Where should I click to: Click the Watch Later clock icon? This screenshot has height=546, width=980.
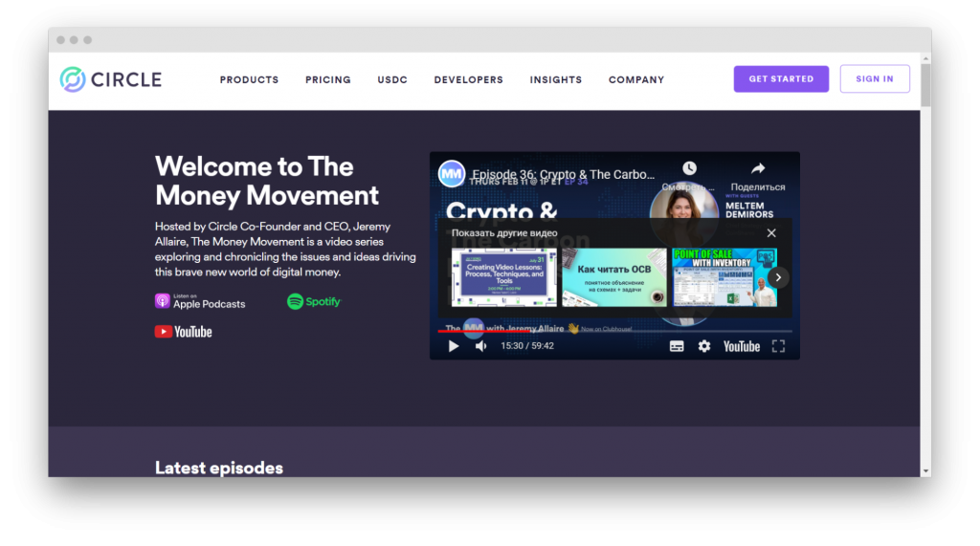[x=689, y=168]
